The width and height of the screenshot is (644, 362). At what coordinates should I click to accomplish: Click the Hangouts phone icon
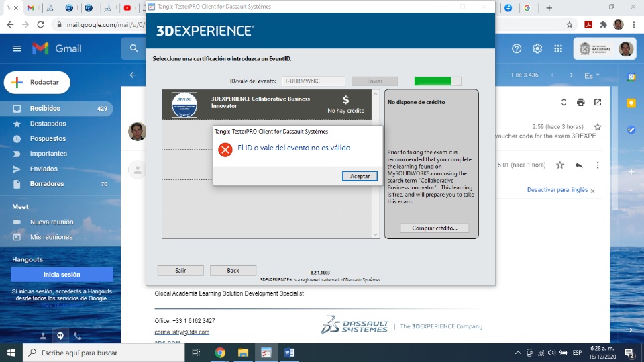78,336
